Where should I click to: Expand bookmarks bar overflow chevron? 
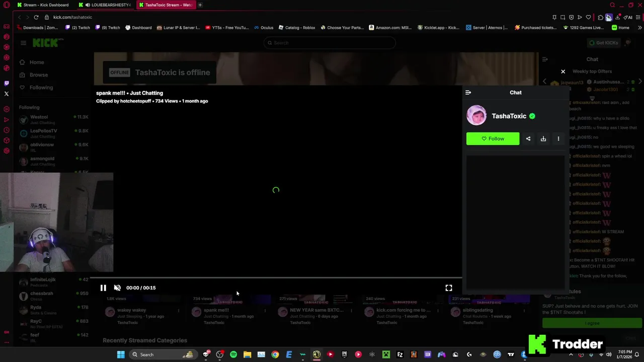pyautogui.click(x=639, y=28)
